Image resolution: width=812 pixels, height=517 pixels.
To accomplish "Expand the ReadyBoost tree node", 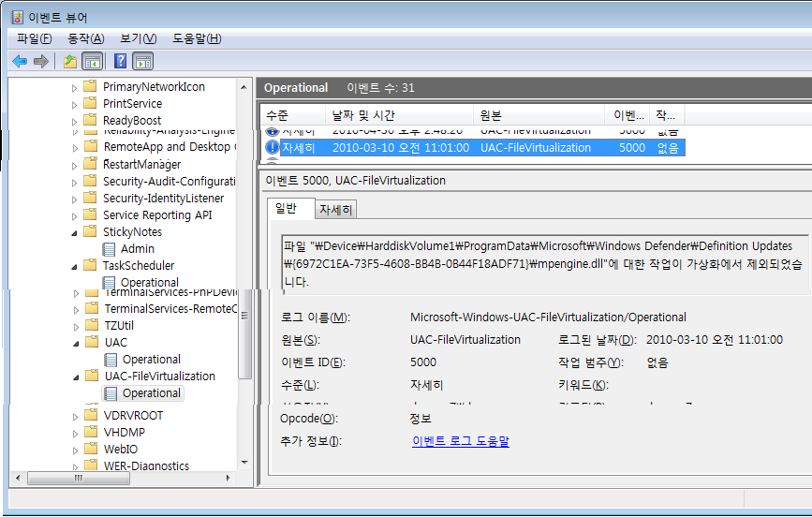I will point(74,122).
